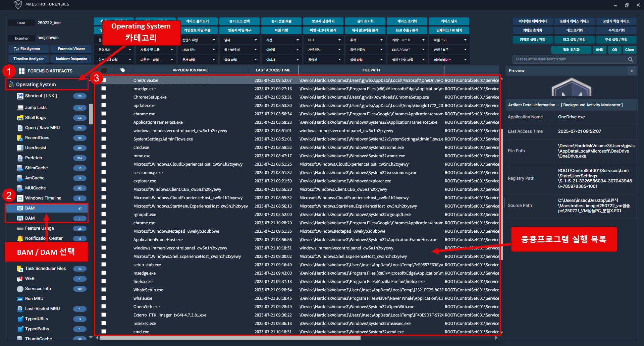The height and width of the screenshot is (346, 644).
Task: Click the search magnifier icon
Action: pyautogui.click(x=630, y=59)
